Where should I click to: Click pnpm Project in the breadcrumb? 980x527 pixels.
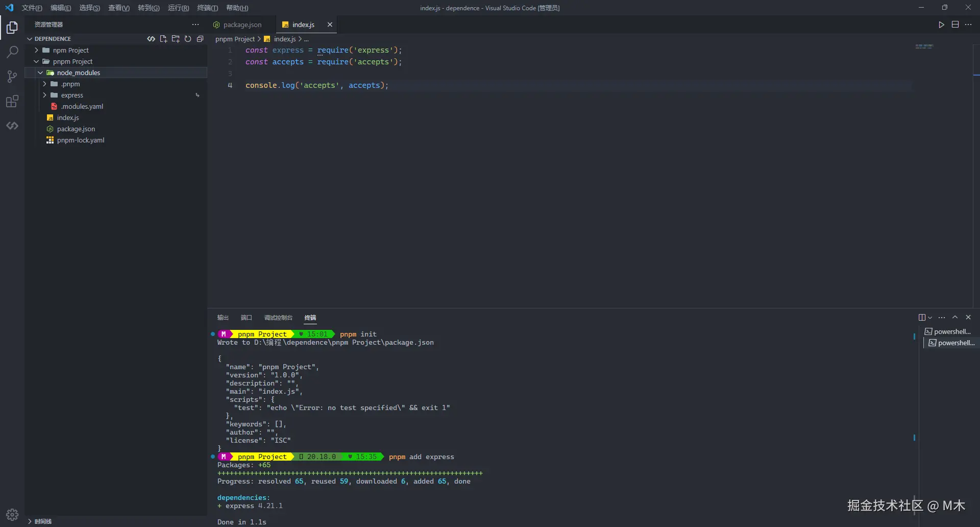[235, 39]
